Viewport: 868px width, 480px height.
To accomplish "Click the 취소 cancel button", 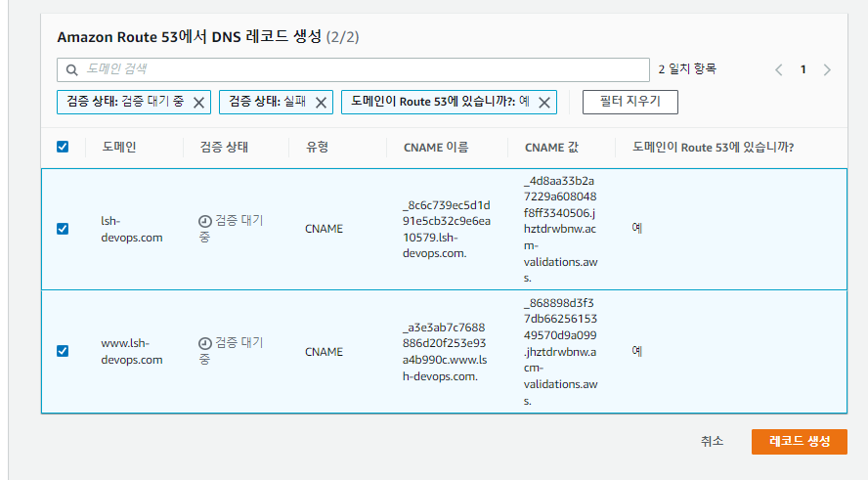I will (x=712, y=441).
